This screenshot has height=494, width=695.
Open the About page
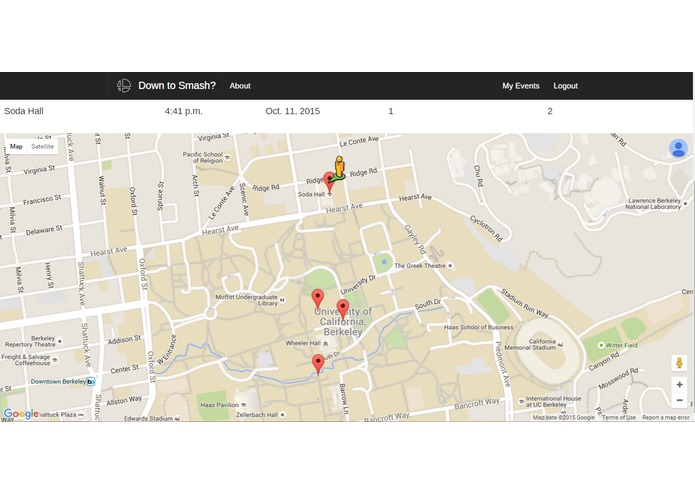[x=240, y=86]
